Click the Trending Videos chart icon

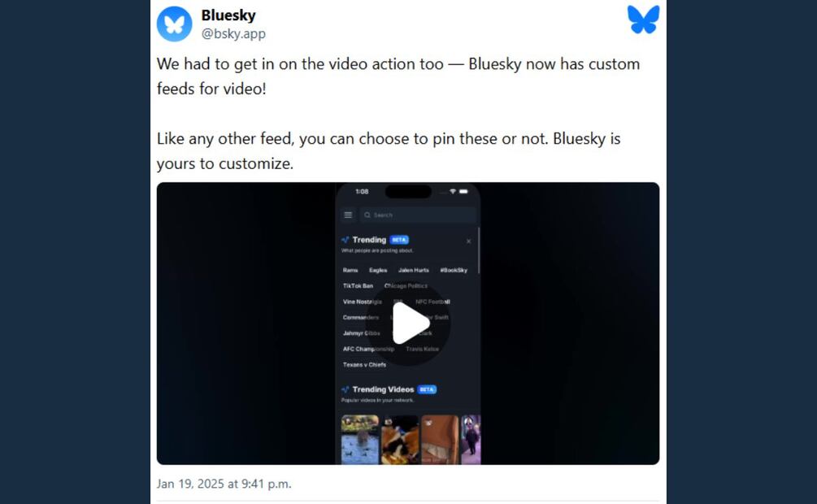[x=345, y=389]
